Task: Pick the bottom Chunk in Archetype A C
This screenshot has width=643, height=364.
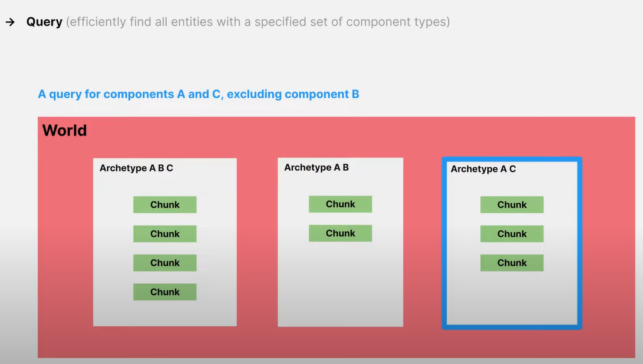Action: [x=512, y=263]
